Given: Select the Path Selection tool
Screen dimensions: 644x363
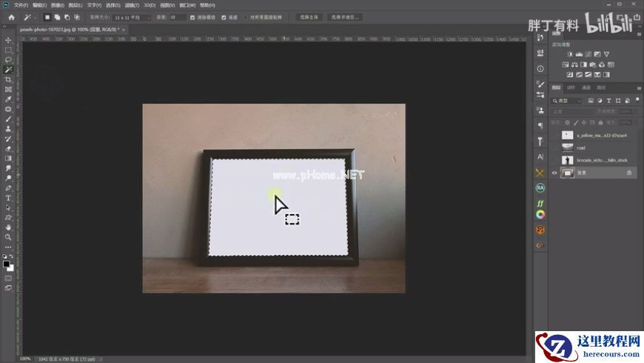Looking at the screenshot, I should [8, 208].
